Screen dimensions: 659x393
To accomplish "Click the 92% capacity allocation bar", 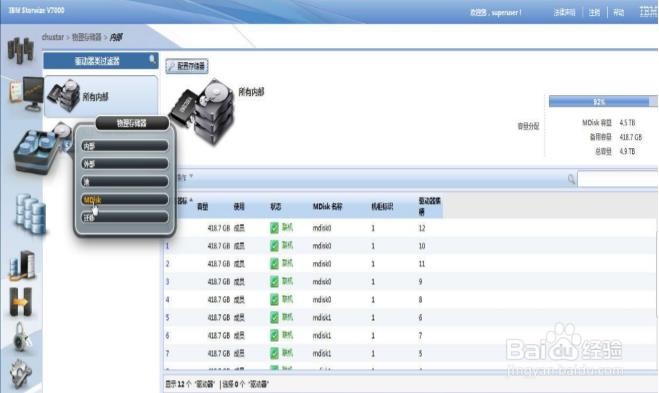I will coord(602,101).
